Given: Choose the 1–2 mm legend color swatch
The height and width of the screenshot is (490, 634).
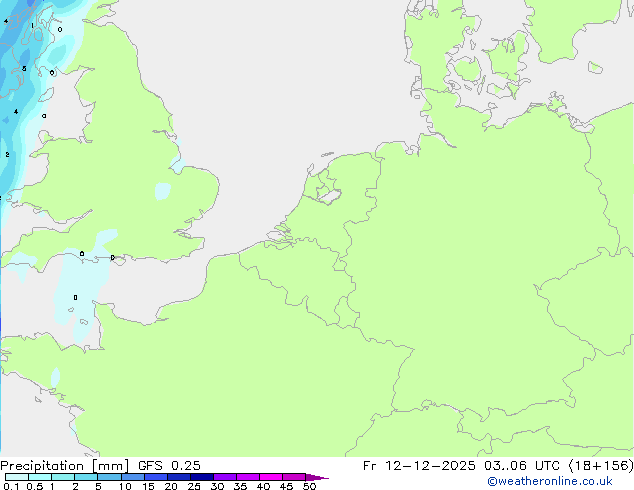Looking at the screenshot, I should pyautogui.click(x=63, y=477).
